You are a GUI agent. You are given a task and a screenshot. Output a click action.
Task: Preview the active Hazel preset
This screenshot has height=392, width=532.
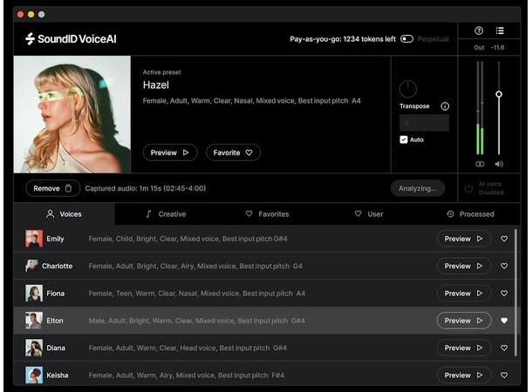[170, 152]
